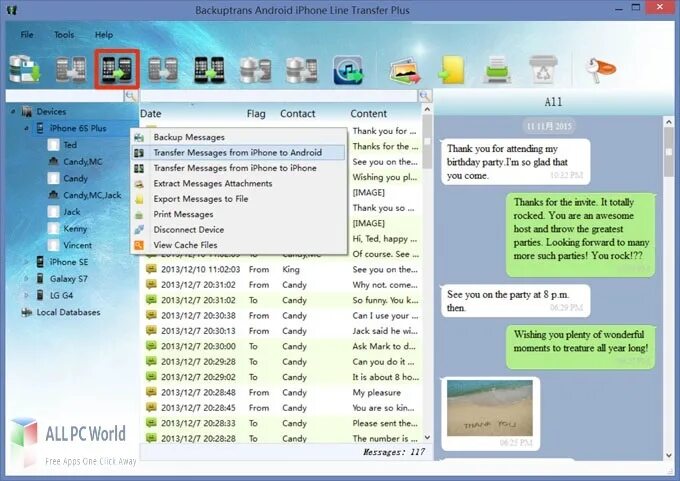Image resolution: width=680 pixels, height=481 pixels.
Task: Expand the iPhone SE device node
Action: pyautogui.click(x=26, y=262)
